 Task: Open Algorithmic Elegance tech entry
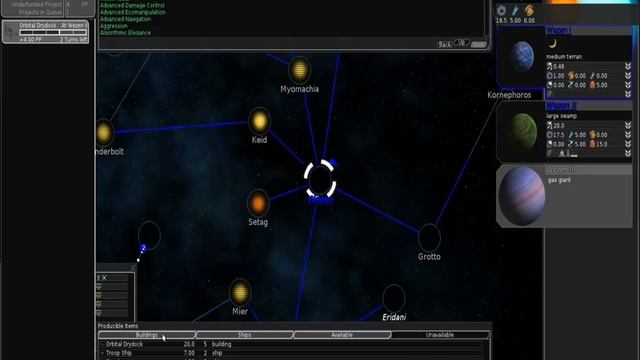(x=125, y=33)
